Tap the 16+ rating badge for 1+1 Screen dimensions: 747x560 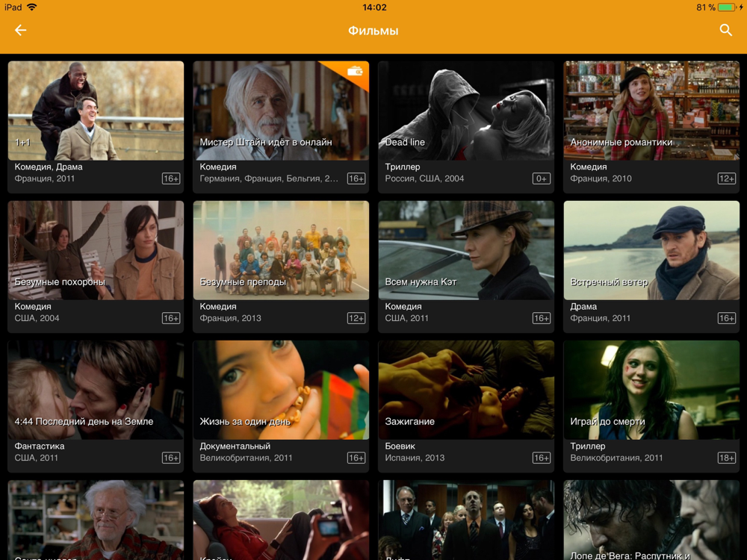171,178
